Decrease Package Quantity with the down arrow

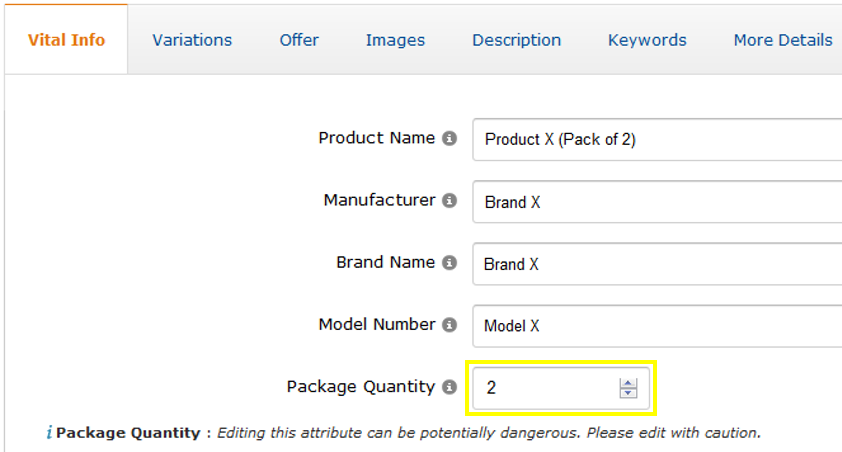tap(628, 393)
